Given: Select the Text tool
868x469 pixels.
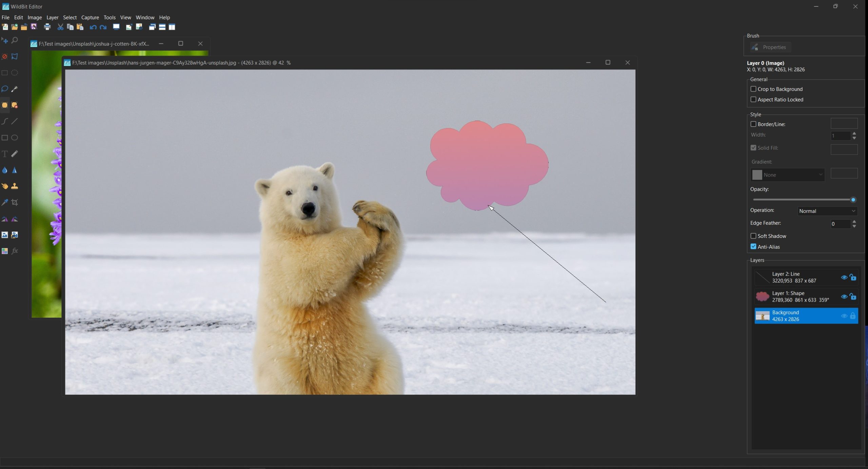Looking at the screenshot, I should pos(5,153).
